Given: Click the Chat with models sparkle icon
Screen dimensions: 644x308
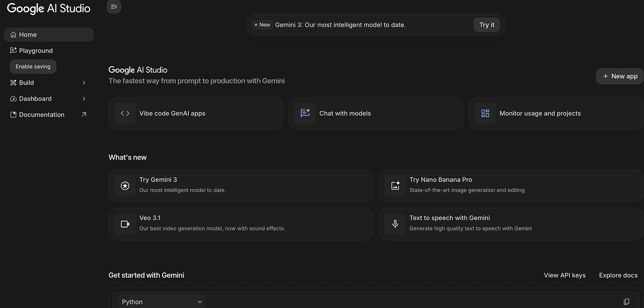Looking at the screenshot, I should (x=305, y=113).
